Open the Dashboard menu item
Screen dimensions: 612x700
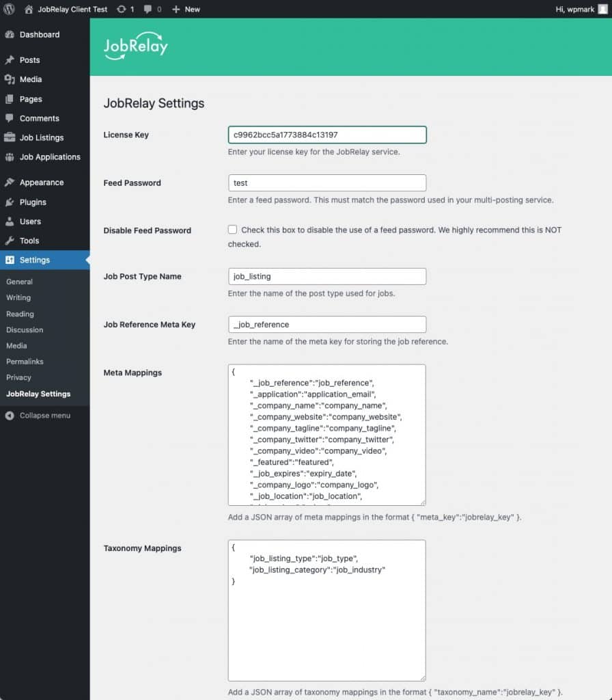(44, 34)
